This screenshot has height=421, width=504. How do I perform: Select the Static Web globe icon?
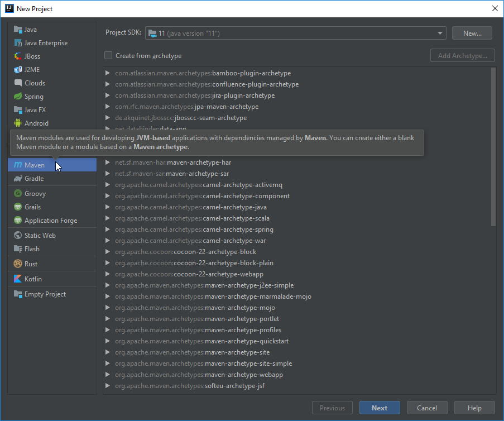(18, 236)
